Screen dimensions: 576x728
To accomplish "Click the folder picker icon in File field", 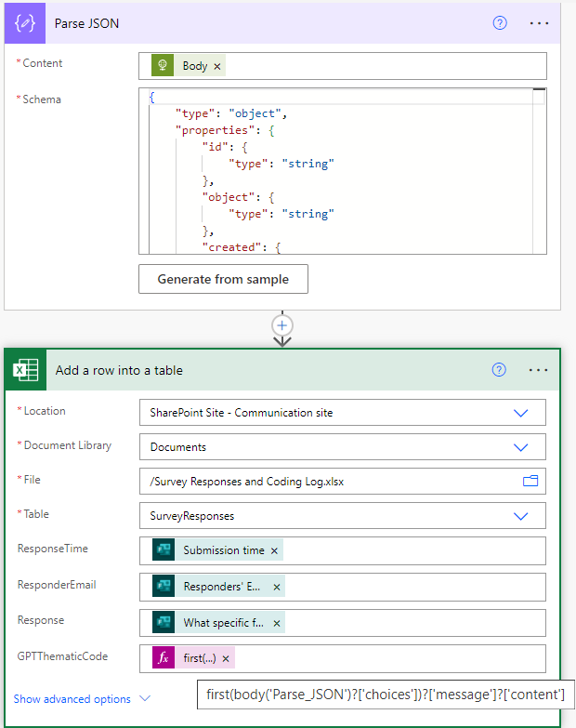I will (x=530, y=481).
